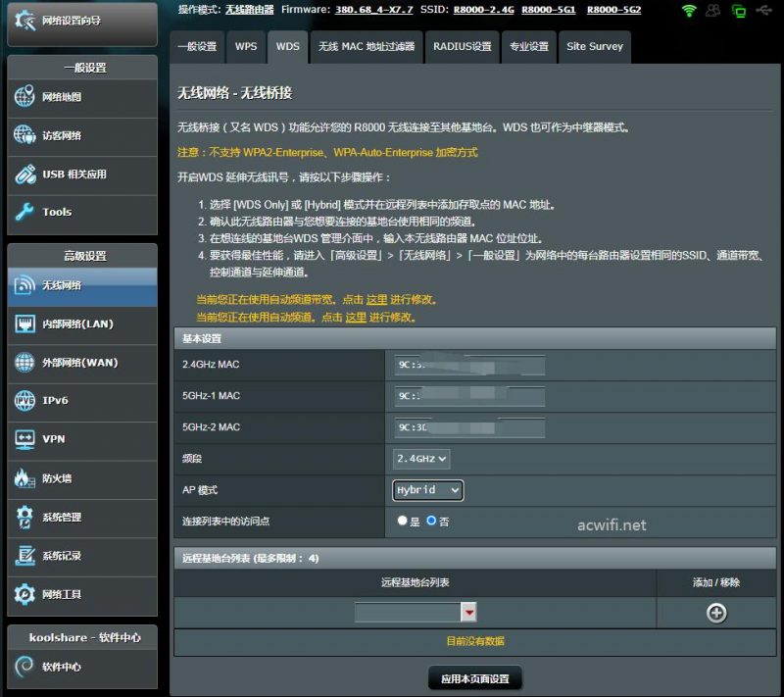Open the IPv6 sidebar icon
The image size is (784, 697).
click(24, 400)
